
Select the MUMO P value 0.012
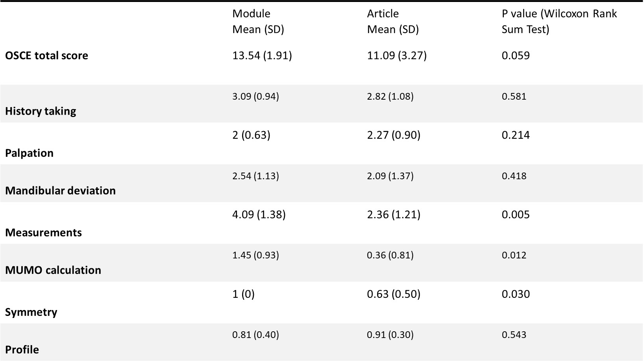pyautogui.click(x=514, y=255)
